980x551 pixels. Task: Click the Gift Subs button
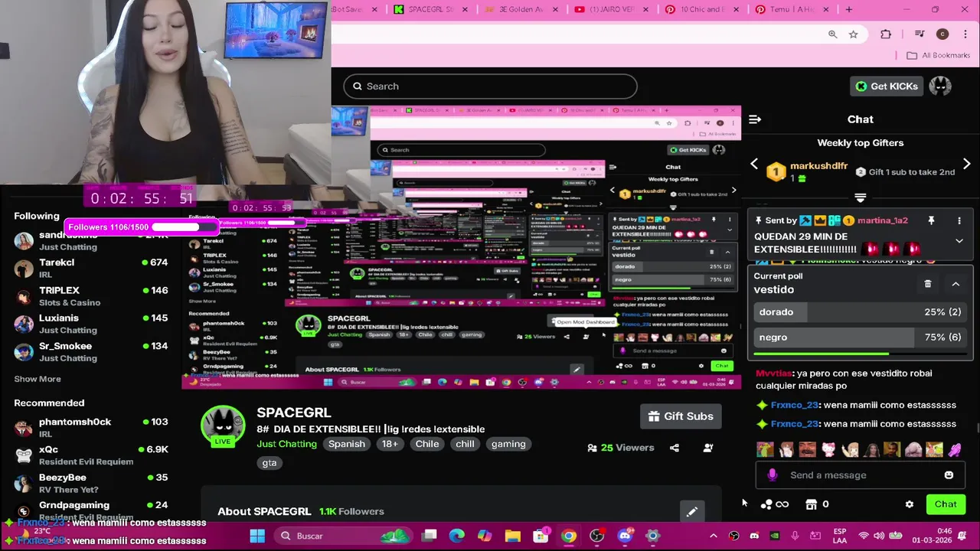pyautogui.click(x=681, y=416)
